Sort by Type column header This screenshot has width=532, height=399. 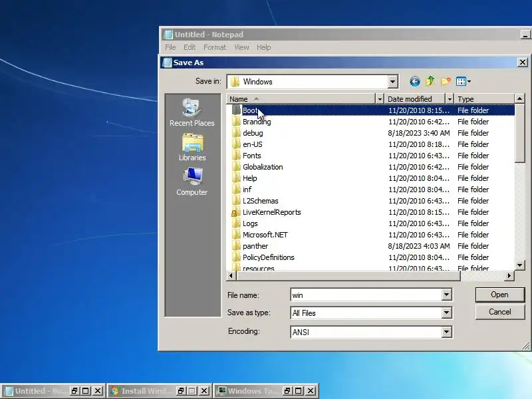pyautogui.click(x=485, y=99)
